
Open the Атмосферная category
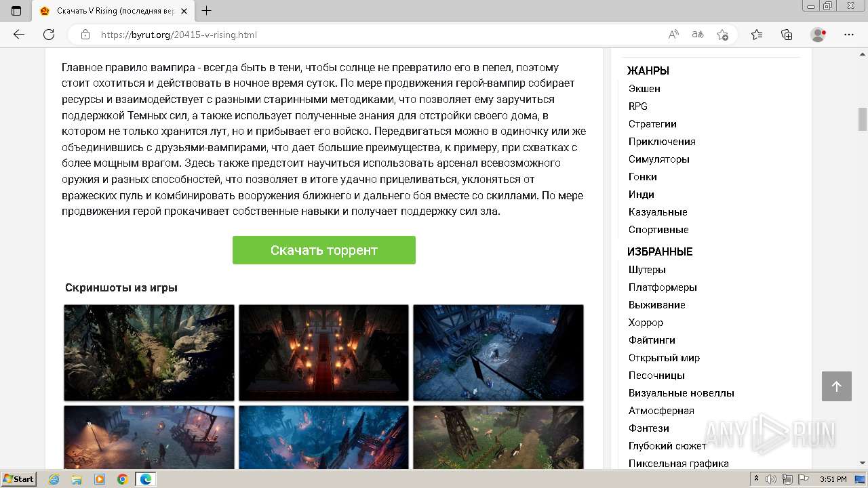(661, 411)
